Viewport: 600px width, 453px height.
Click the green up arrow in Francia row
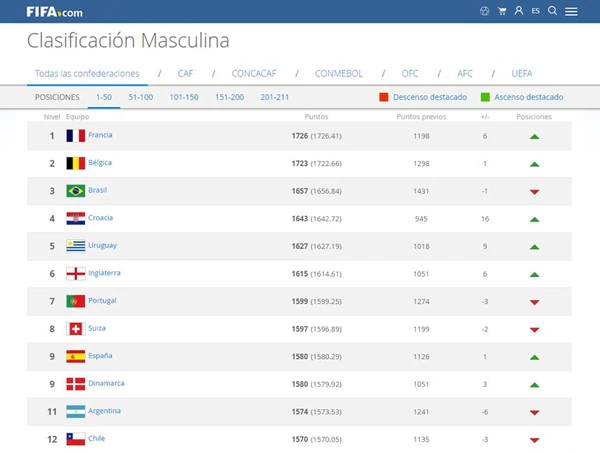pos(535,137)
